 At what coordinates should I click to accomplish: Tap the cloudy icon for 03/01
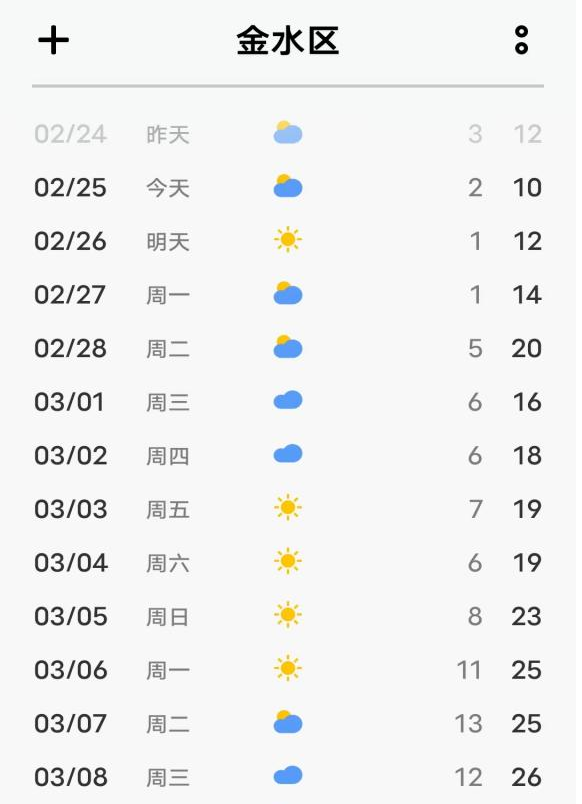pos(288,400)
